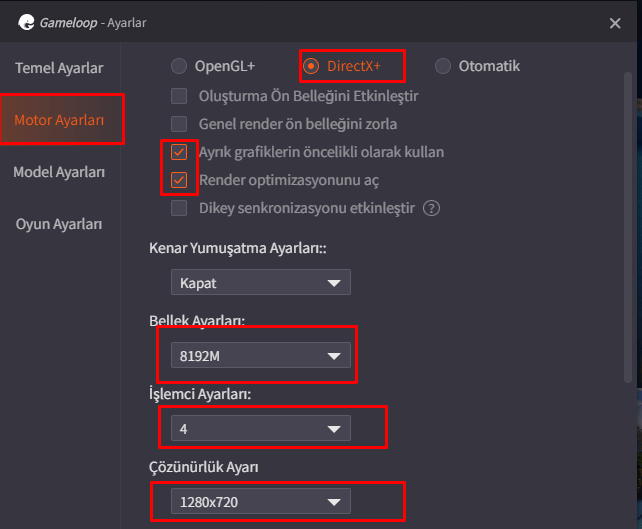The height and width of the screenshot is (529, 642).
Task: Check Genel render ön belleğini zorla
Action: 179,124
